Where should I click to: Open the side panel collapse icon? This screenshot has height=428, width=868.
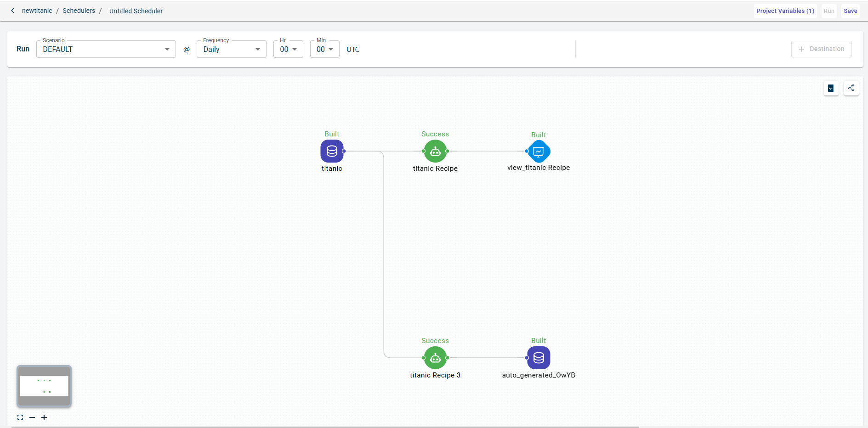click(831, 88)
